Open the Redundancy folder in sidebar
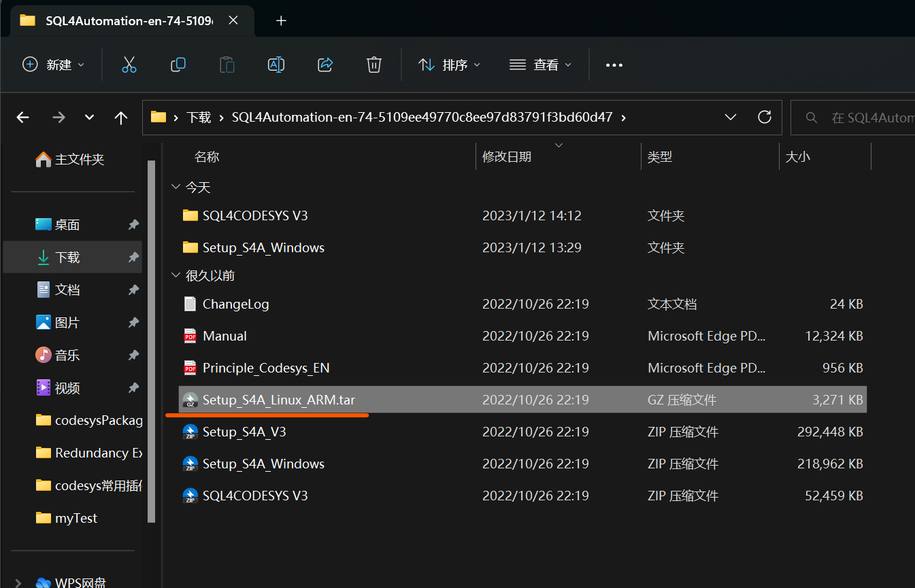The width and height of the screenshot is (915, 588). [x=72, y=453]
